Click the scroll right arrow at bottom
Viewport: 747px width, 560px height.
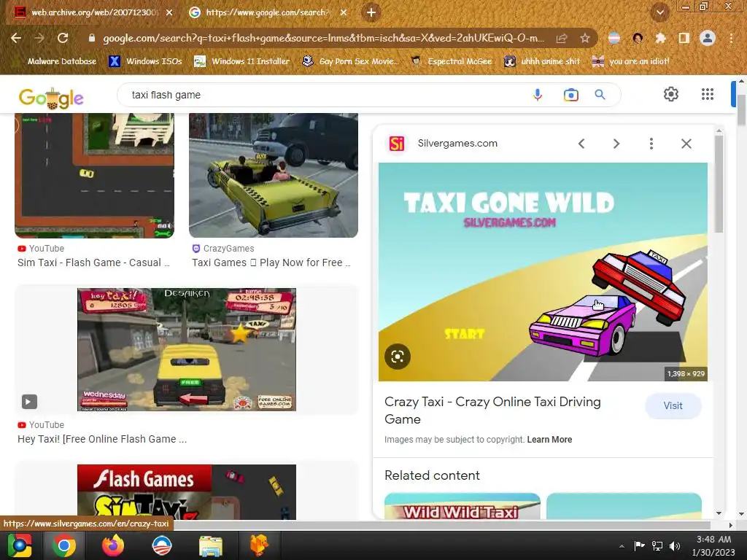pos(731,525)
